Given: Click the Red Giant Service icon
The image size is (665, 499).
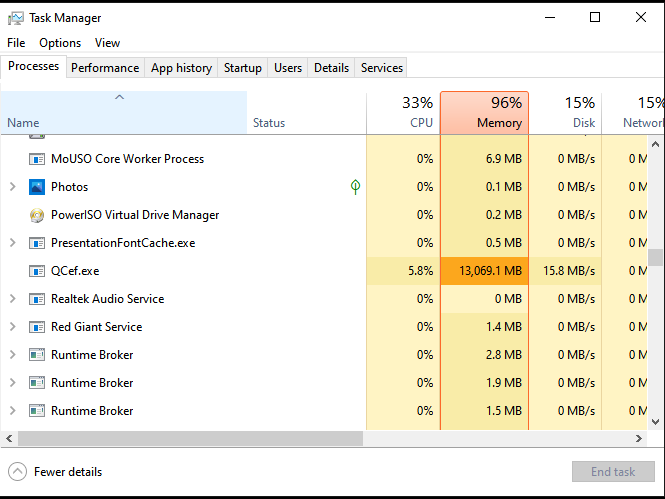Looking at the screenshot, I should point(37,327).
